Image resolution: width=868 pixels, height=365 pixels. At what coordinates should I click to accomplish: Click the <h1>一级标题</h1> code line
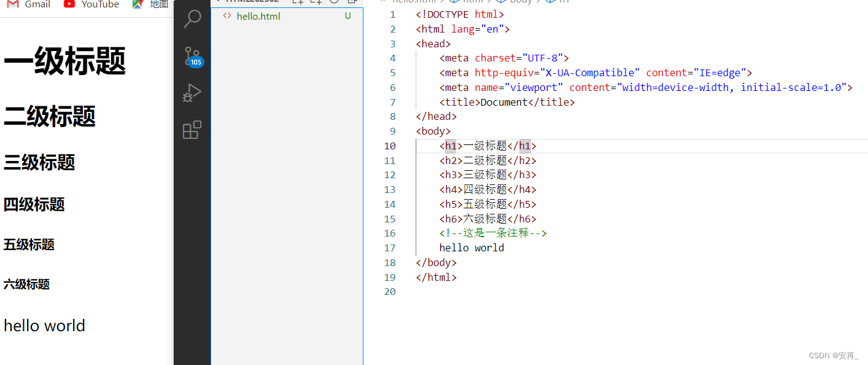(488, 146)
